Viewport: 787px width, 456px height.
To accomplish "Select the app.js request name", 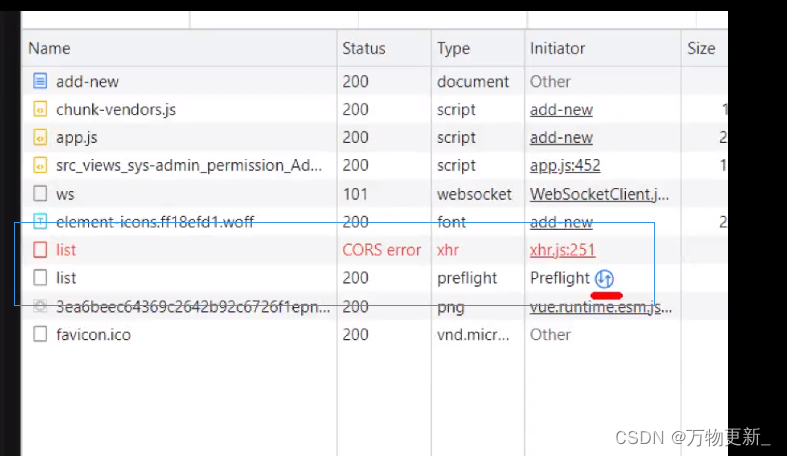I will click(77, 137).
